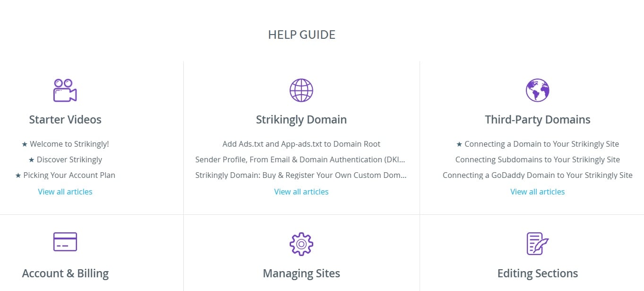The width and height of the screenshot is (644, 291).
Task: Open the Starter Videos category heading
Action: [x=65, y=120]
